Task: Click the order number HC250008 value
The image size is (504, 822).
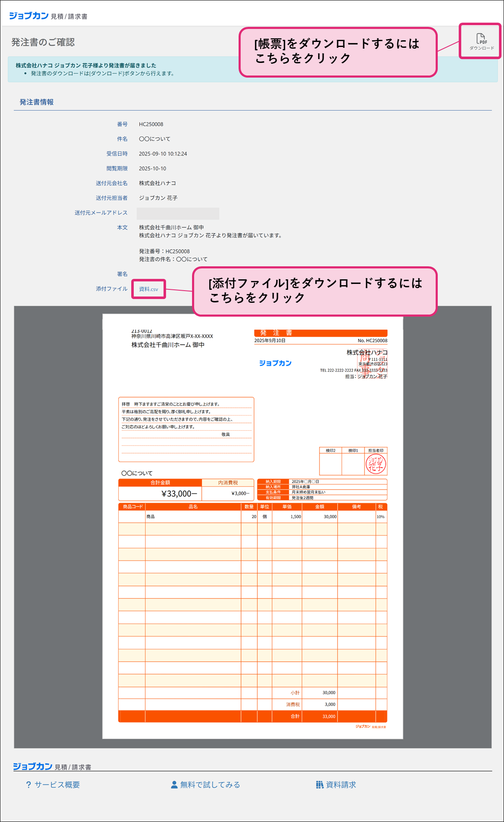Action: coord(151,124)
